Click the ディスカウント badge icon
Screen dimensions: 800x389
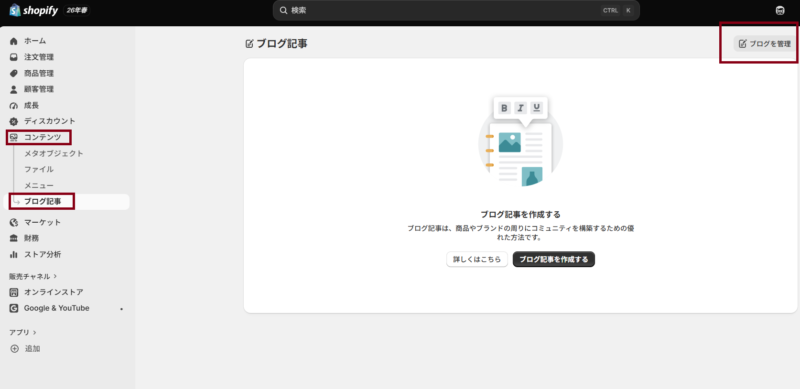(14, 121)
